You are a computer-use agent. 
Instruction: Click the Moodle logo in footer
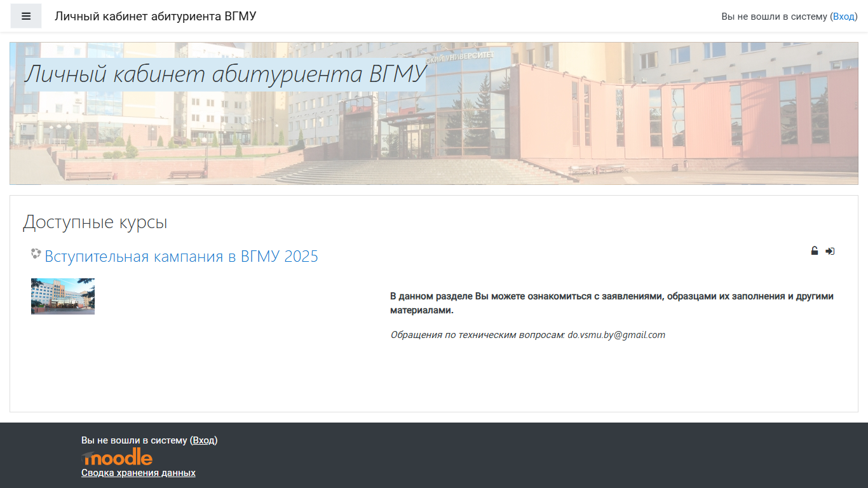(x=117, y=457)
